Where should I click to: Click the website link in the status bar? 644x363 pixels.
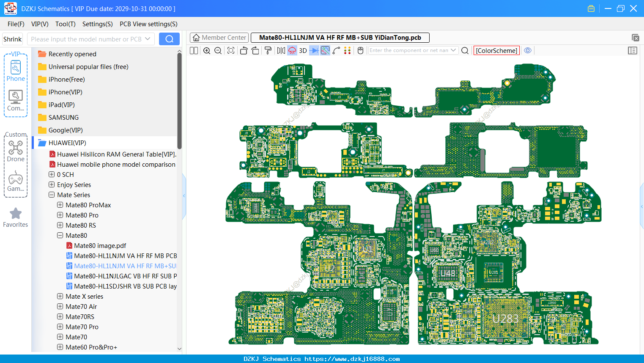[352, 359]
